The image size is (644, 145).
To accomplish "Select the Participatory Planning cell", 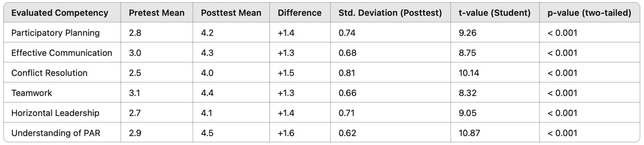I will [55, 33].
